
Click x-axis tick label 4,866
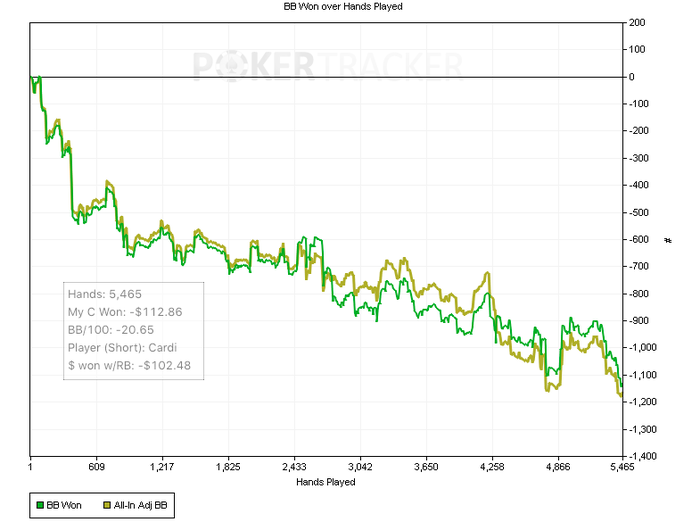558,467
